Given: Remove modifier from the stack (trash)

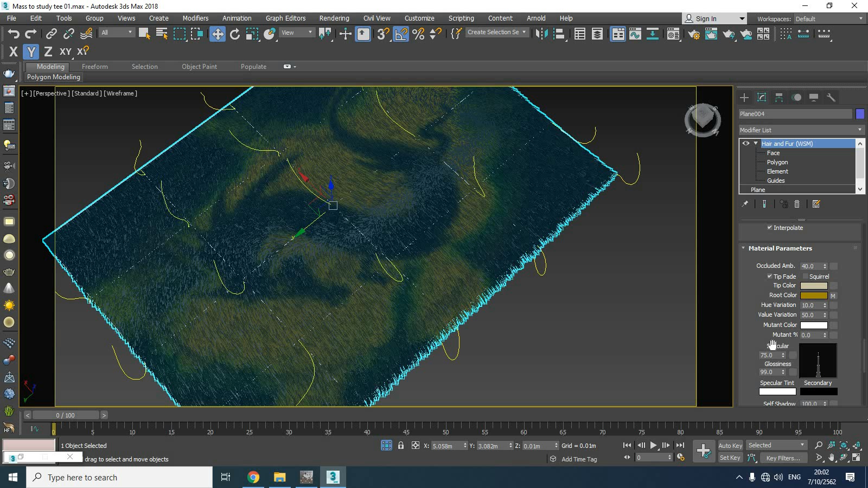Looking at the screenshot, I should pyautogui.click(x=797, y=204).
